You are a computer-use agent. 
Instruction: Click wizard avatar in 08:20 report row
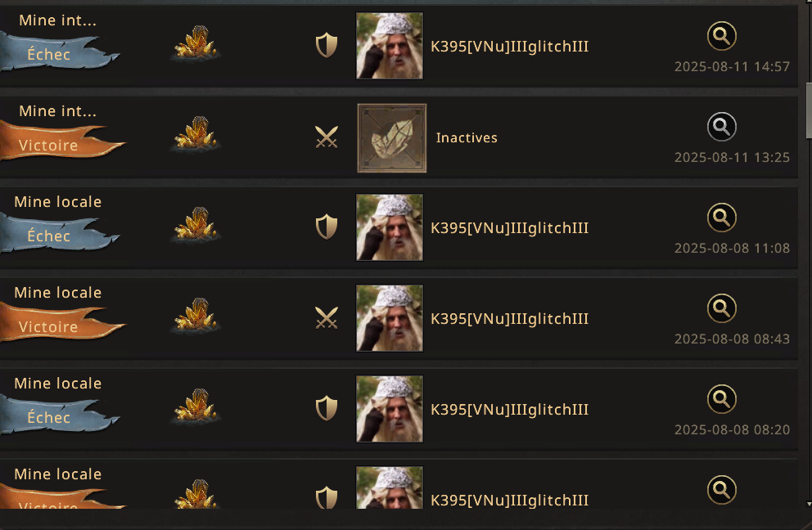pyautogui.click(x=390, y=409)
